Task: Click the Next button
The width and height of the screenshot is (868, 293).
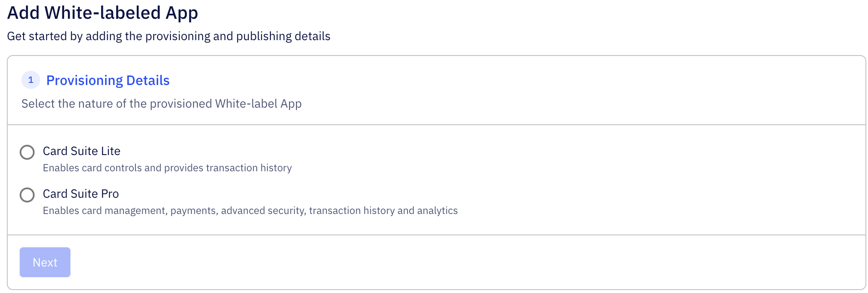Action: coord(45,262)
